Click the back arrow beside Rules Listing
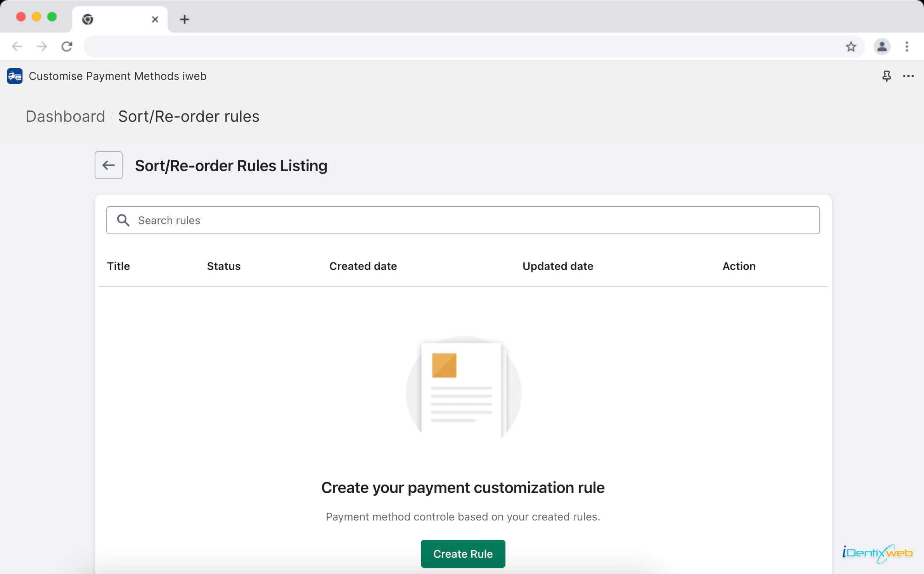 109,165
